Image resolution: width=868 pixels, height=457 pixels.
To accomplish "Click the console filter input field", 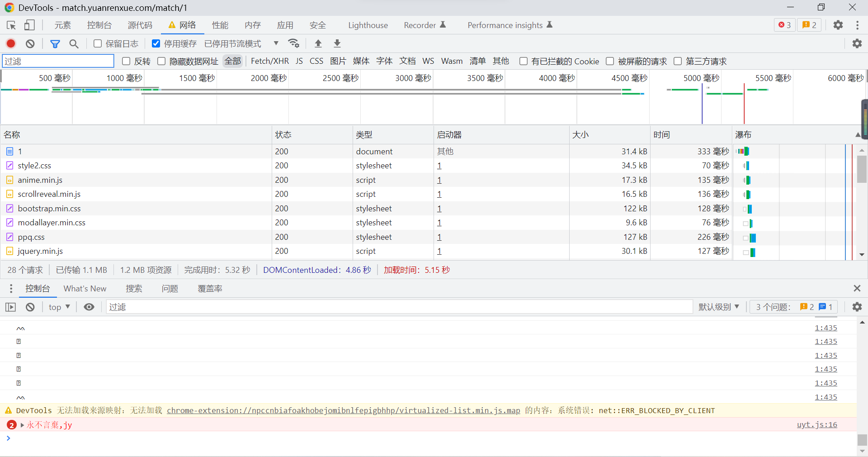I will click(x=400, y=307).
